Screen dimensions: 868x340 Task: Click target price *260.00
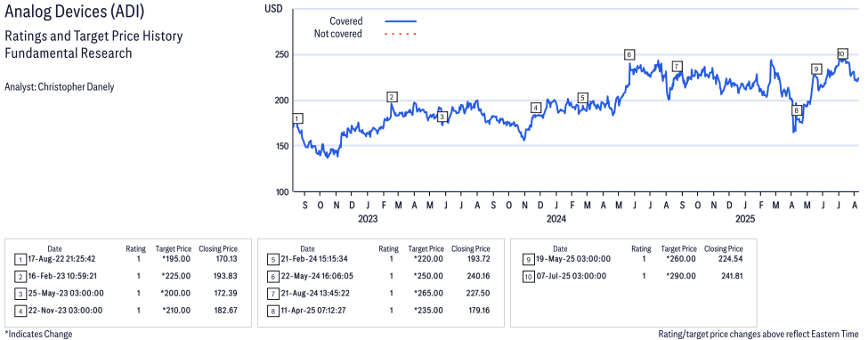point(682,259)
